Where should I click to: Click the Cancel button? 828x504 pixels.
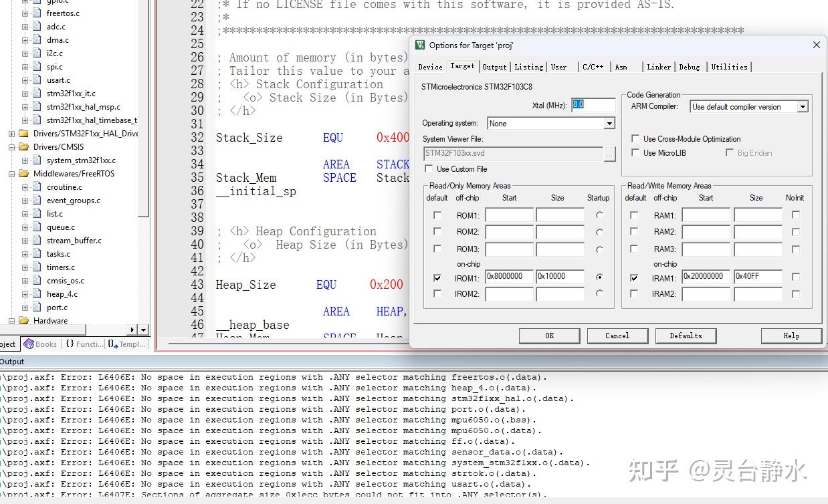(x=617, y=336)
